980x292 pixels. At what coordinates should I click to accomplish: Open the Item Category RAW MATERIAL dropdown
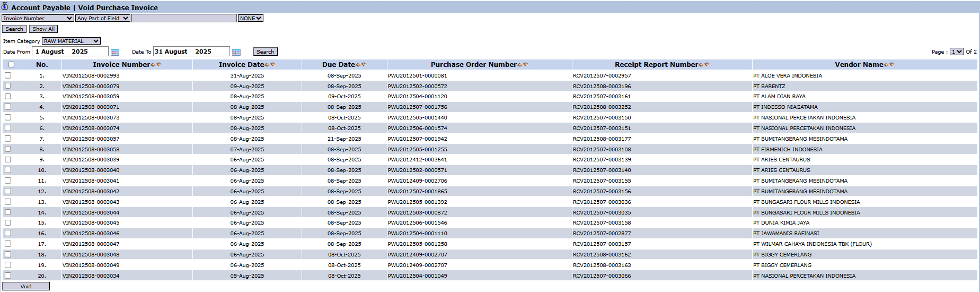pyautogui.click(x=71, y=41)
